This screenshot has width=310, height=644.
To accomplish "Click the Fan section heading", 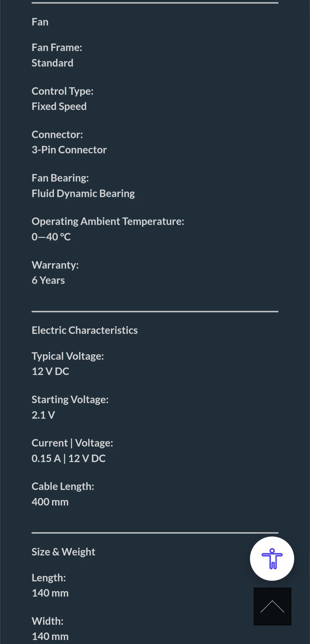I will point(40,22).
